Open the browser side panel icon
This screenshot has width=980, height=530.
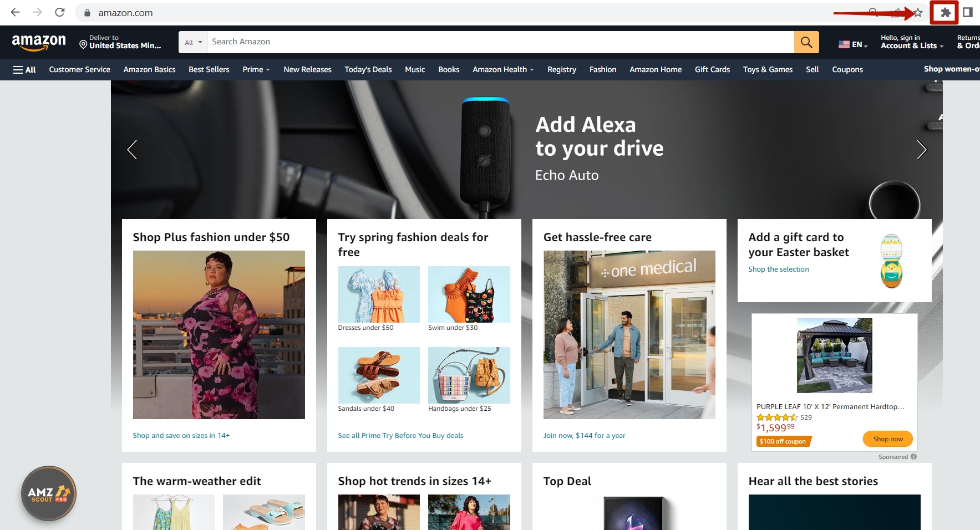[x=968, y=12]
